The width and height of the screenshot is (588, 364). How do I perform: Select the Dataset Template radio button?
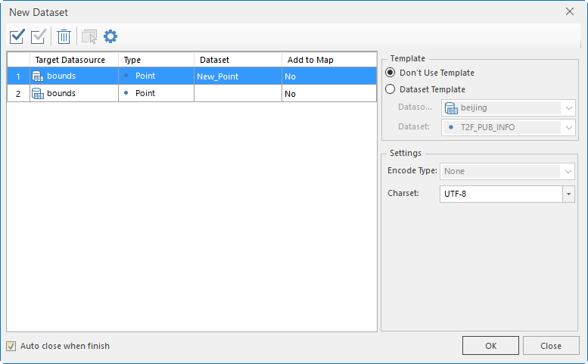[x=391, y=89]
